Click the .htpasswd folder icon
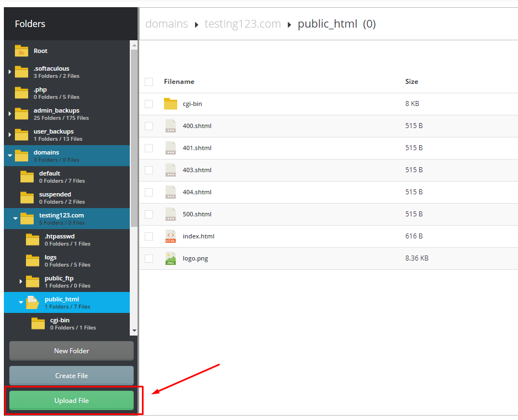 33,240
